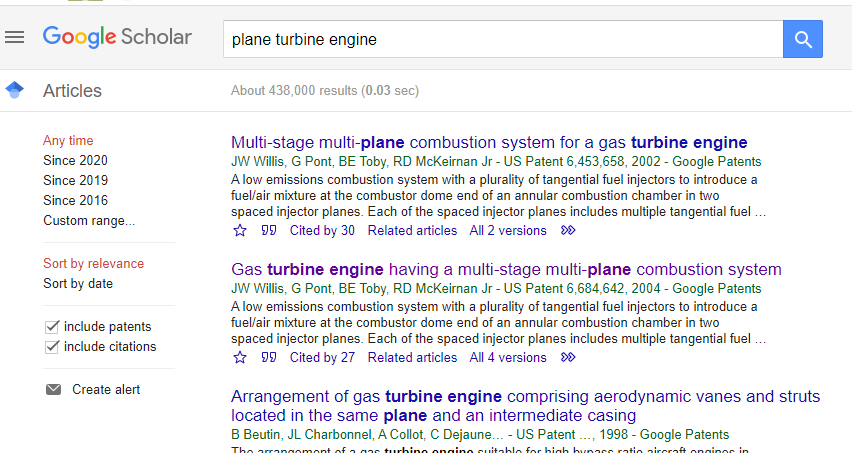852x453 pixels.
Task: Click the search query input field
Action: pos(500,40)
